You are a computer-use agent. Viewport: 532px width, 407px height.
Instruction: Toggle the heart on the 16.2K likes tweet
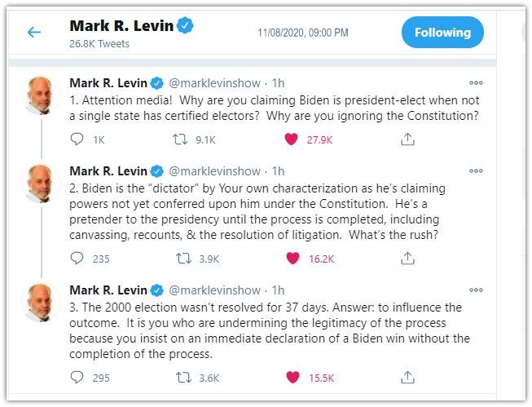291,259
